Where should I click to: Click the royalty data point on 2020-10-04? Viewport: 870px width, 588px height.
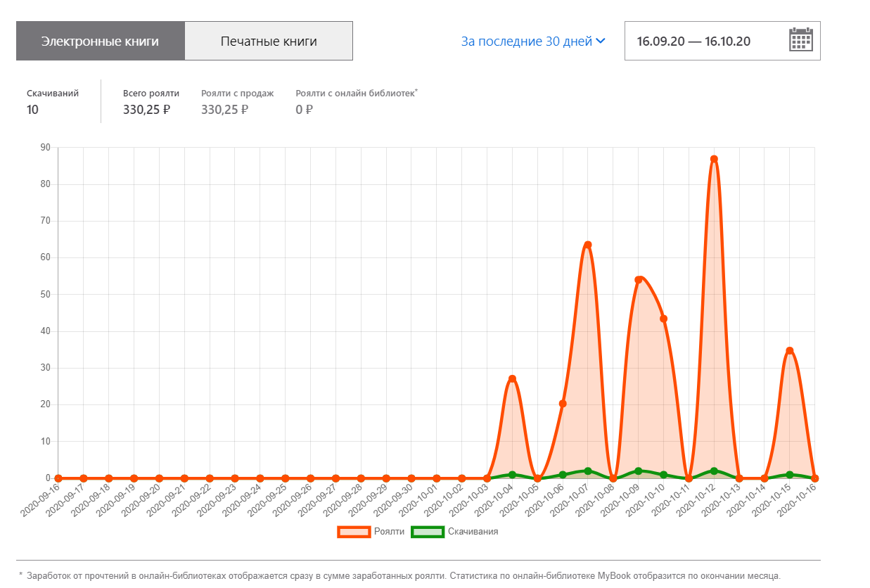[x=512, y=378]
